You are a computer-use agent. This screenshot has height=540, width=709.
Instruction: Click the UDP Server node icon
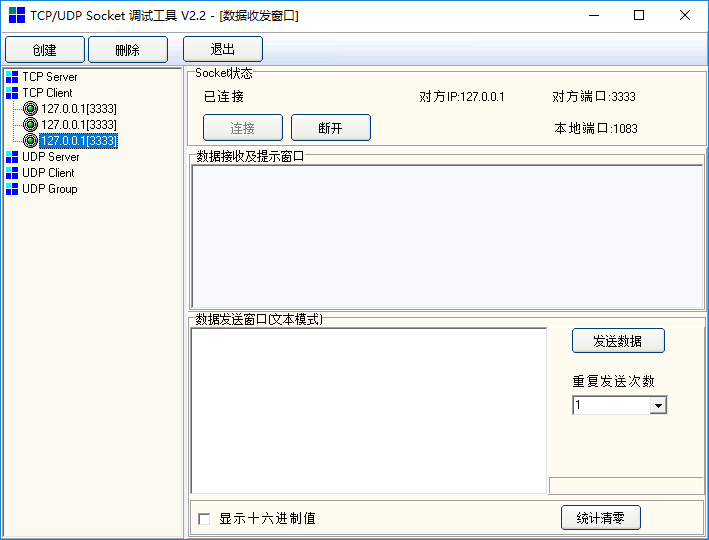[x=12, y=157]
